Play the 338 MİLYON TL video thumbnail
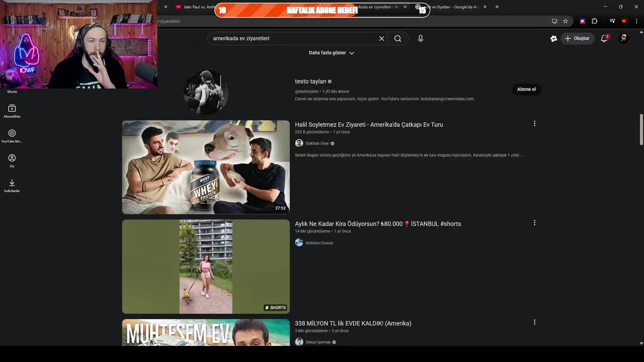 pos(206,332)
